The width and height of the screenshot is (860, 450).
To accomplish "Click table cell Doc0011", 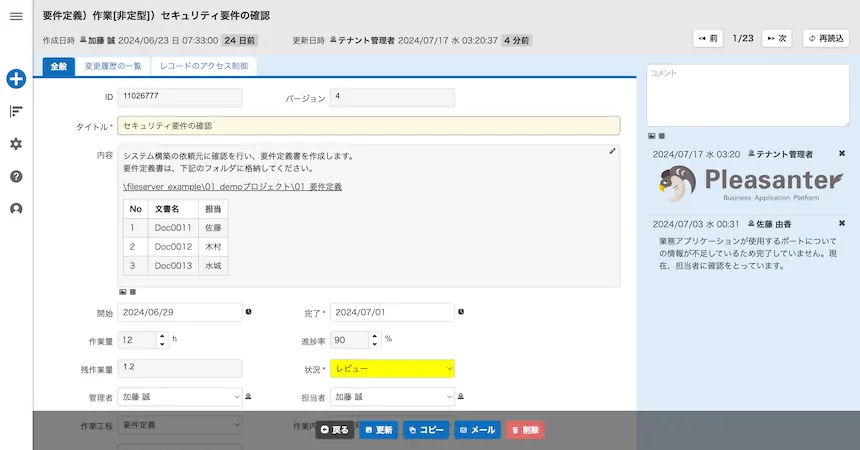I will (173, 228).
